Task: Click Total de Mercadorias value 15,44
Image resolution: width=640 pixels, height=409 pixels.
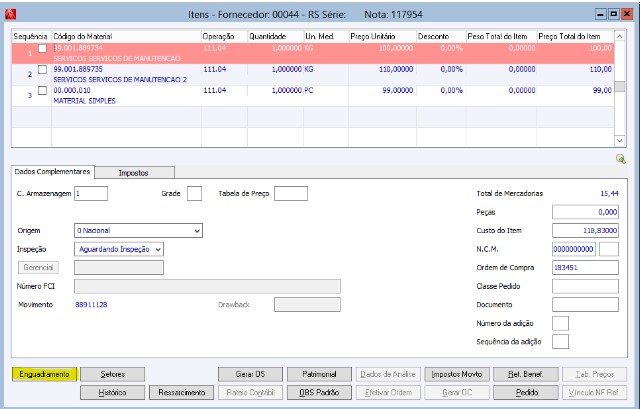Action: click(609, 193)
